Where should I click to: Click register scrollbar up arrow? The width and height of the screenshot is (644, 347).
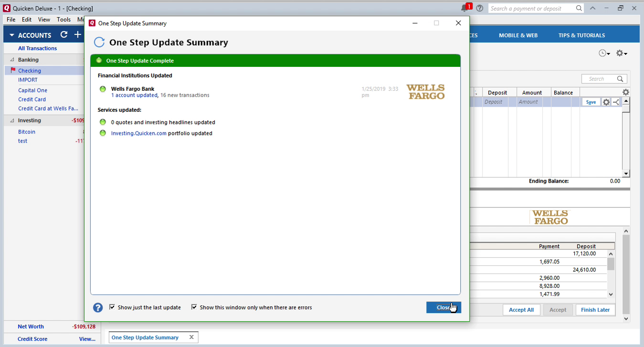click(626, 101)
